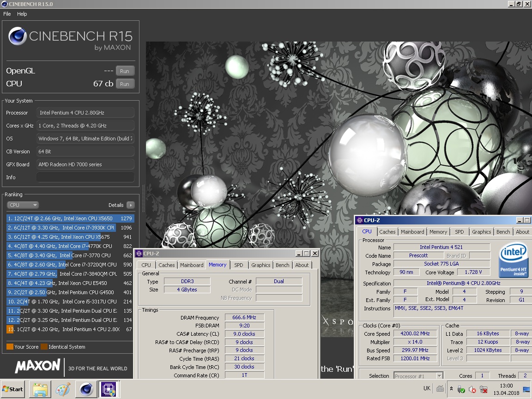Select ranking entry scoring 135

(70, 310)
